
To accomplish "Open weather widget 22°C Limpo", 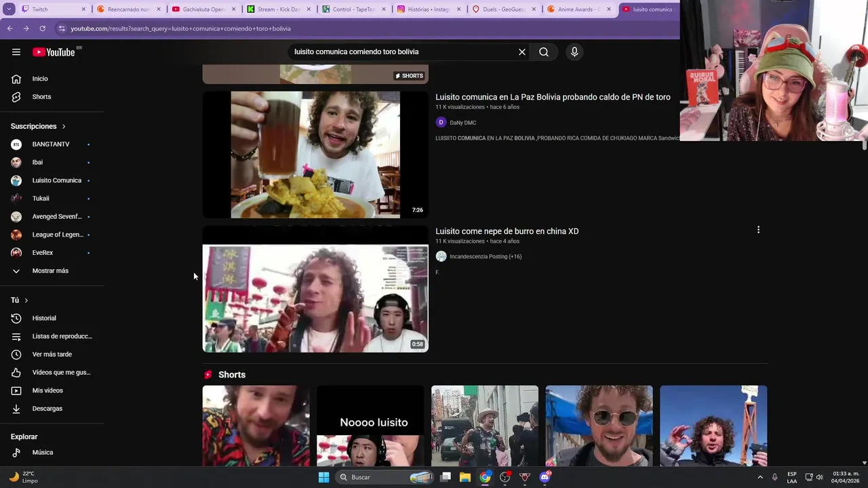I will click(24, 477).
